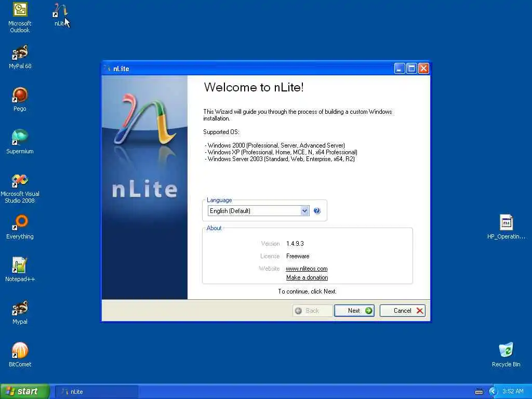Click the Windows Server 2003 supported OS line
This screenshot has width=532, height=399.
tap(280, 159)
